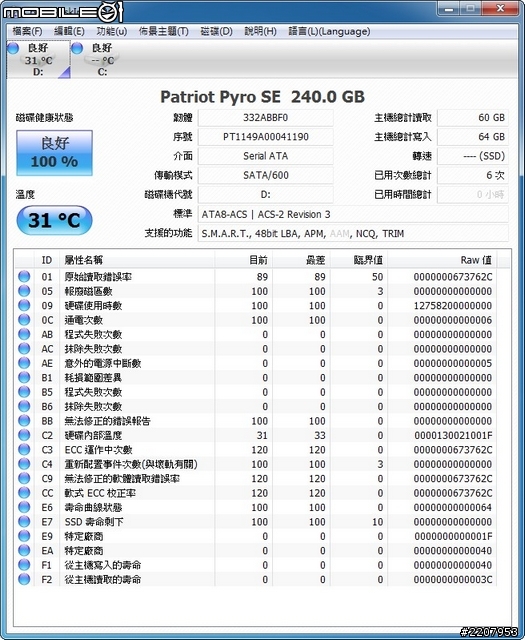Click the firmware field 332ABBF0
Screen dimensions: 525x640
265,118
